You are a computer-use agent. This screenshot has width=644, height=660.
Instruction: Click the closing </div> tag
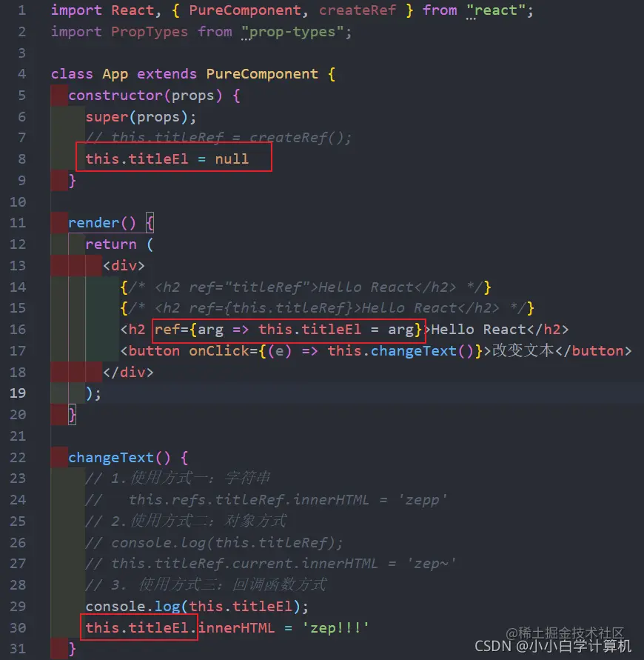pyautogui.click(x=128, y=372)
